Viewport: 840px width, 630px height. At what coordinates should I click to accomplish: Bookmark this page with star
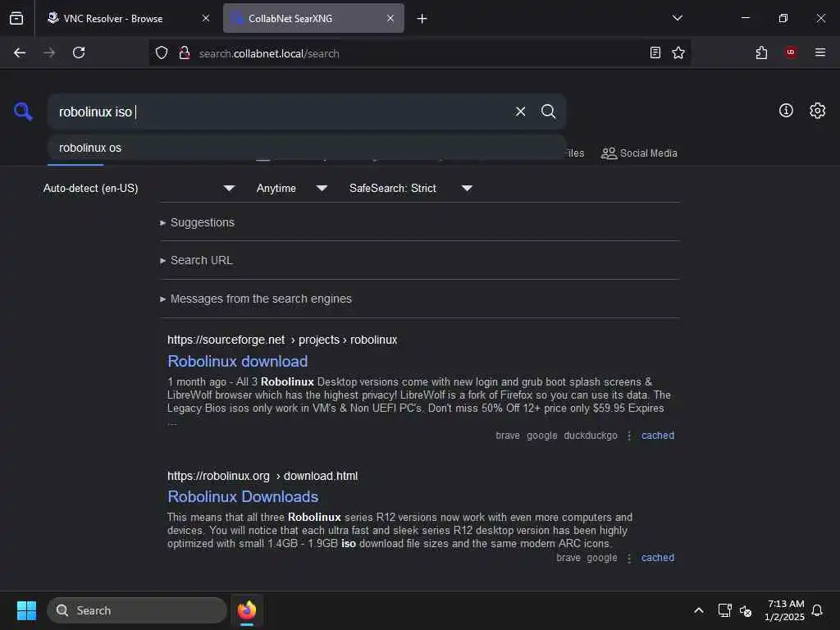tap(678, 52)
